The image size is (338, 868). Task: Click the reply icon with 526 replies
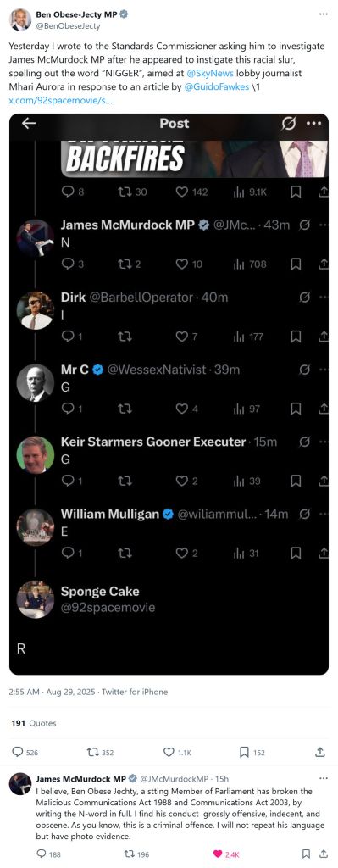(18, 753)
